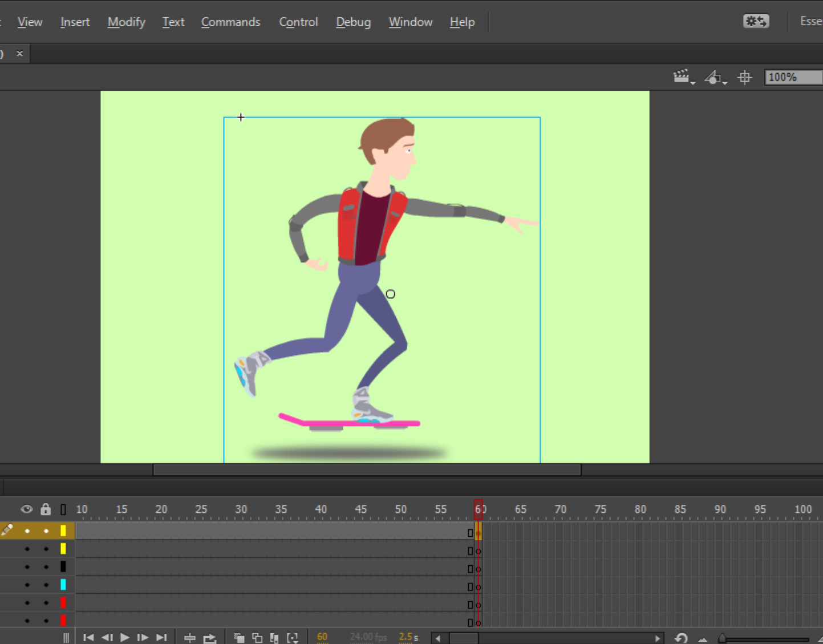Click current frame value 60
This screenshot has width=823, height=644.
pos(322,637)
